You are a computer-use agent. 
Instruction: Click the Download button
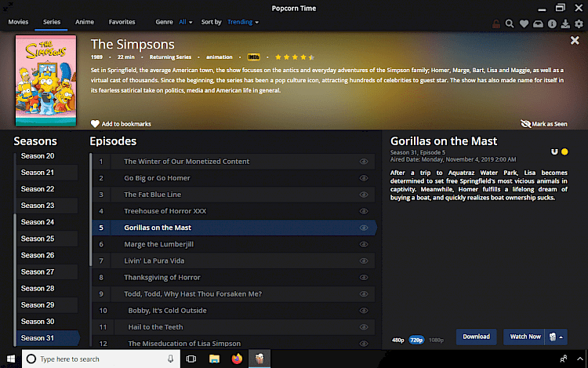476,337
